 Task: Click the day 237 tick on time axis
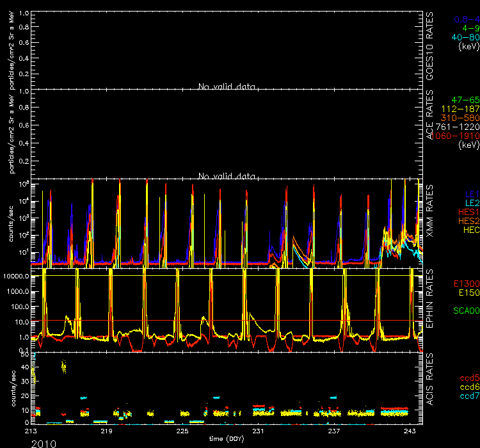(x=333, y=432)
